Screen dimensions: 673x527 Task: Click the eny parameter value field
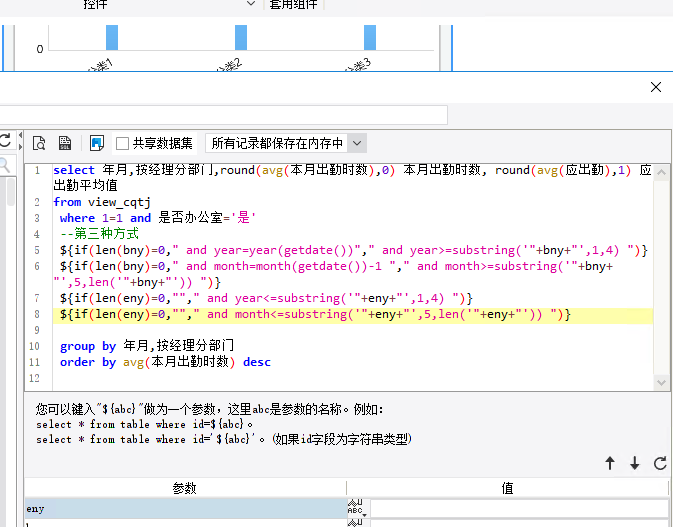[x=518, y=508]
